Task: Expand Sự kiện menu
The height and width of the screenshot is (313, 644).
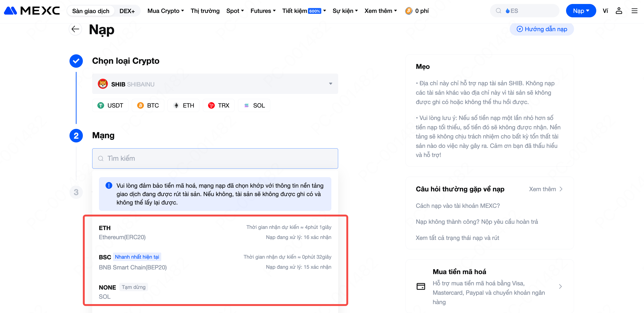Action: pyautogui.click(x=345, y=11)
